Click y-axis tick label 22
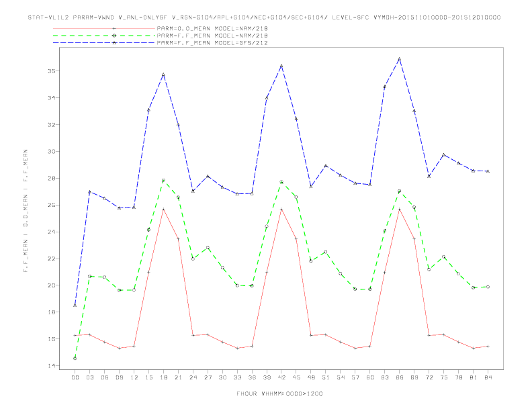 pyautogui.click(x=52, y=259)
